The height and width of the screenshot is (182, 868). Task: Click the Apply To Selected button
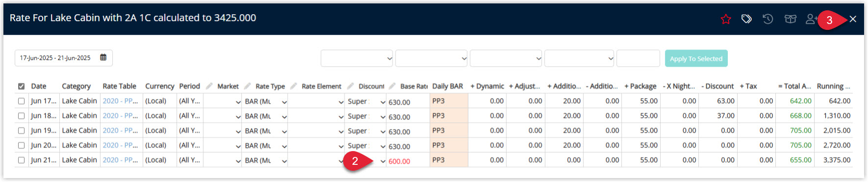pos(696,58)
